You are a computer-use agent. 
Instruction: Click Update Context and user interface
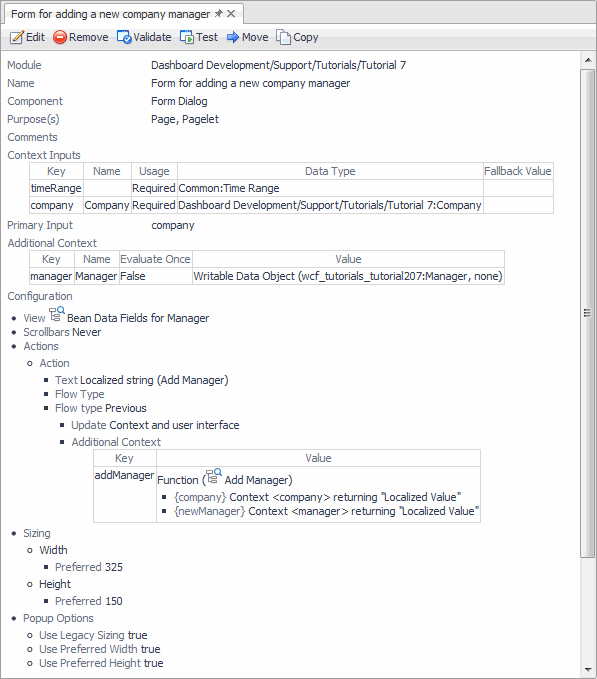coord(155,425)
